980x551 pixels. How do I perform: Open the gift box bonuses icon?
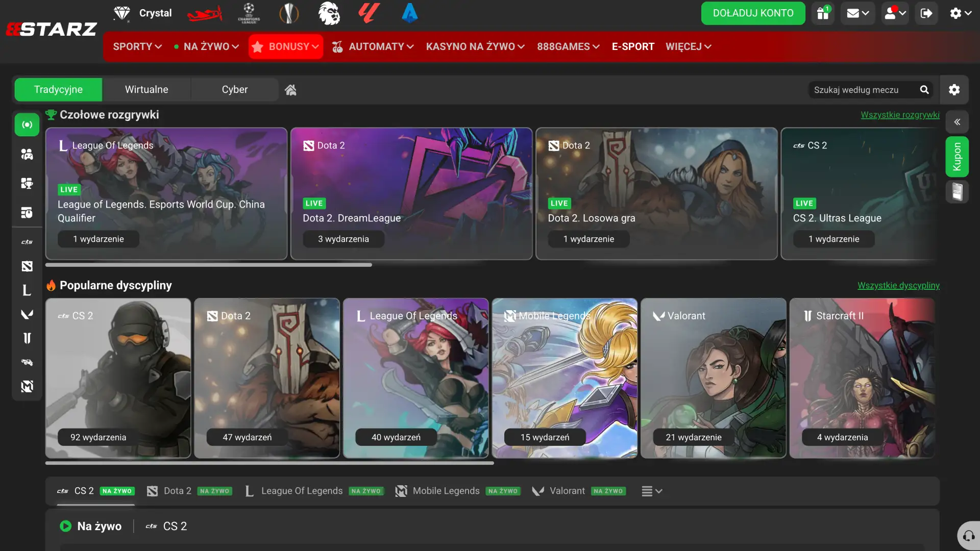click(823, 13)
